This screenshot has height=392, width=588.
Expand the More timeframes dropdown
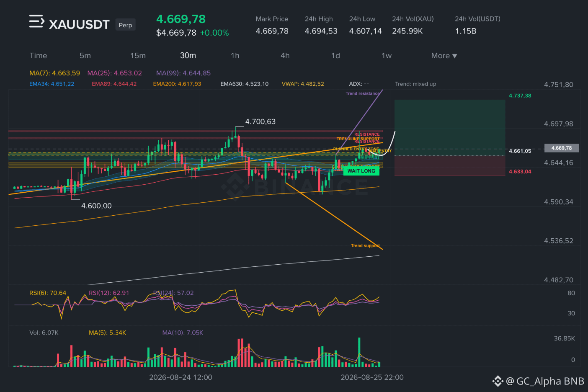coord(444,56)
